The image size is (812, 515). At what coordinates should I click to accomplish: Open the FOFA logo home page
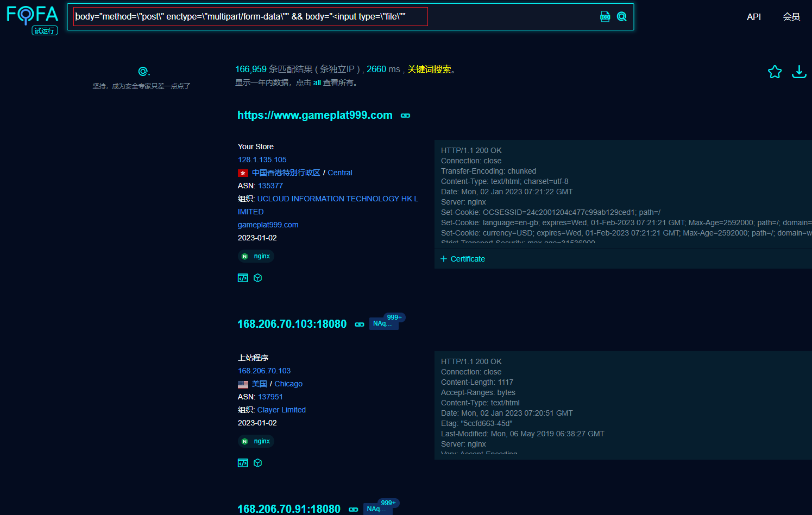[32, 15]
